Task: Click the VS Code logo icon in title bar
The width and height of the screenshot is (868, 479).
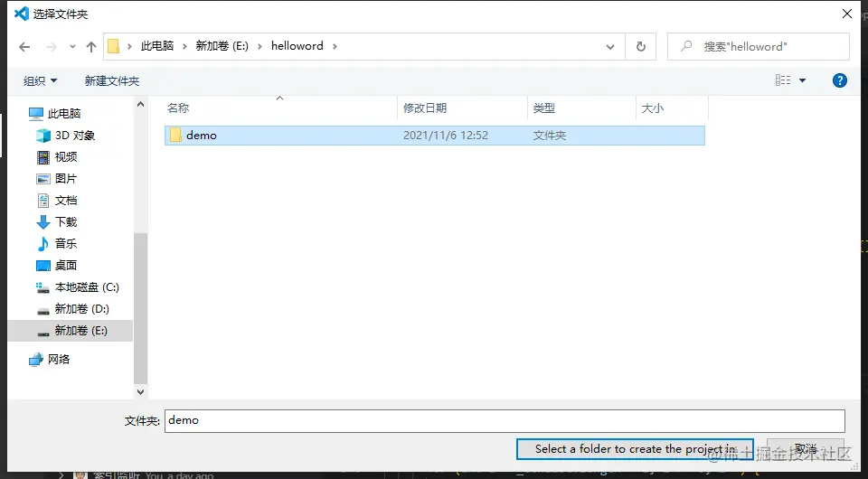Action: (x=22, y=14)
